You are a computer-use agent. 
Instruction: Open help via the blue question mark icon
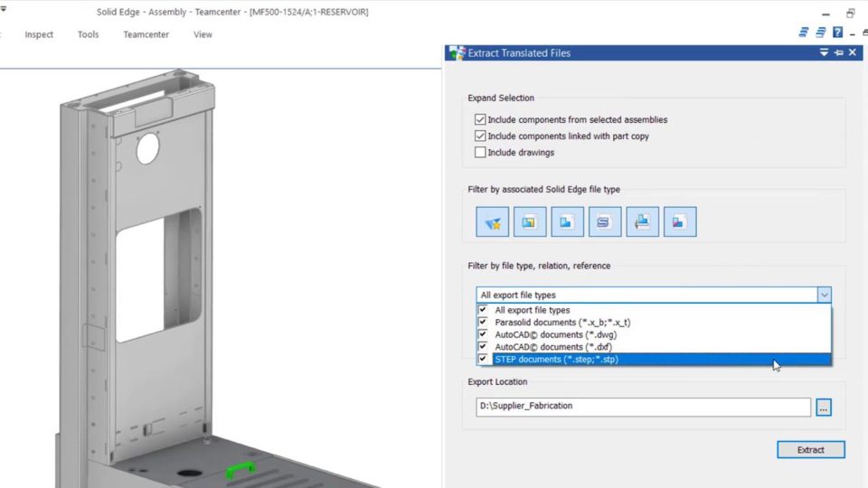pyautogui.click(x=837, y=33)
